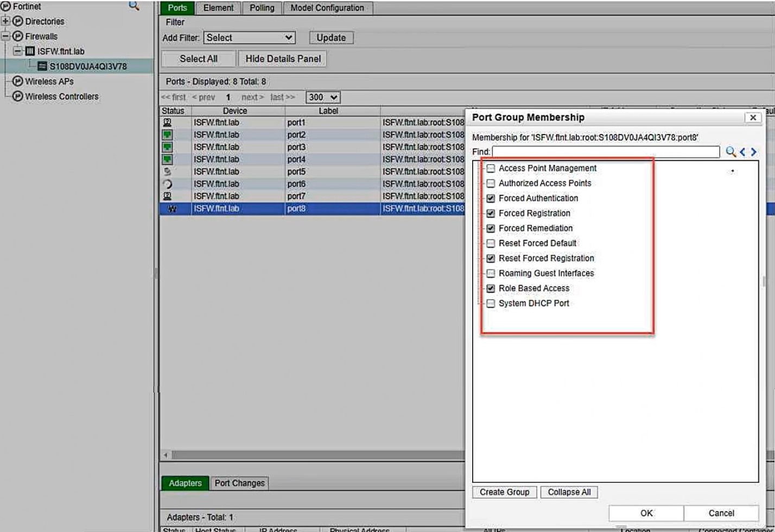Click the search magnifier icon beside Fortinet
The height and width of the screenshot is (532, 775).
click(x=134, y=6)
